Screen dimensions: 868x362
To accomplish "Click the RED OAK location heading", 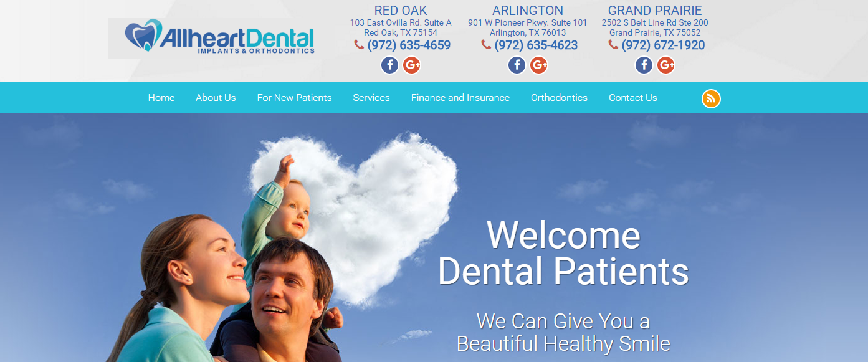I will [401, 11].
